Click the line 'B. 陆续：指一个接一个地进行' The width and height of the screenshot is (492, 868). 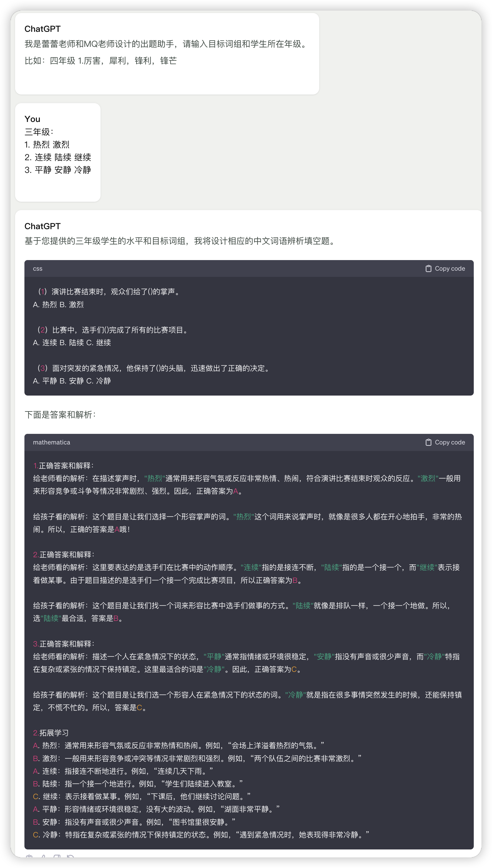pos(138,783)
